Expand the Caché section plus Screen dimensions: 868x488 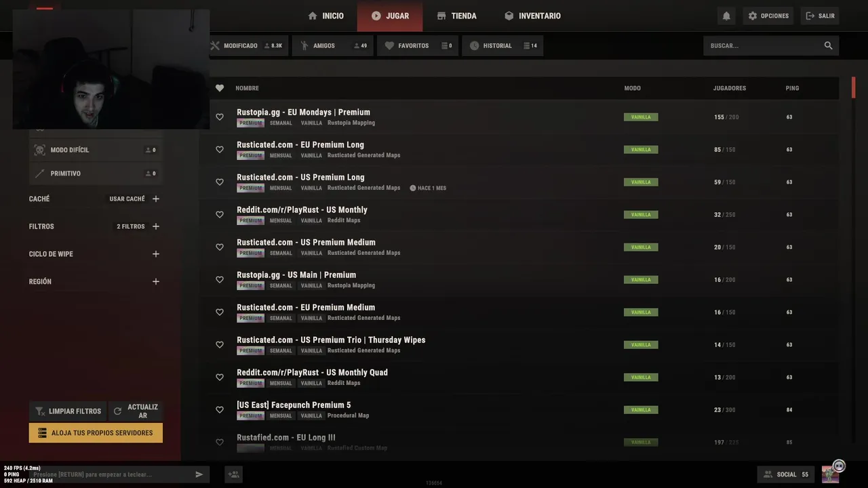[x=156, y=199]
